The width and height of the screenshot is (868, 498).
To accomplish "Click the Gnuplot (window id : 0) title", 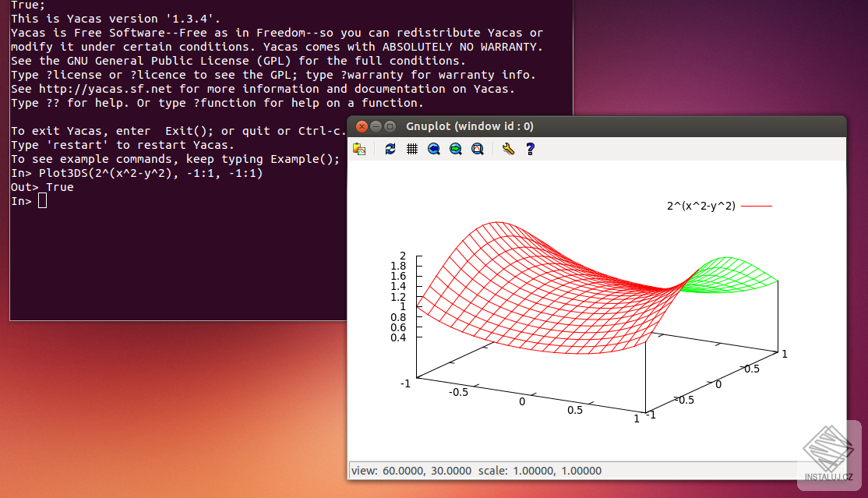I will click(x=469, y=126).
